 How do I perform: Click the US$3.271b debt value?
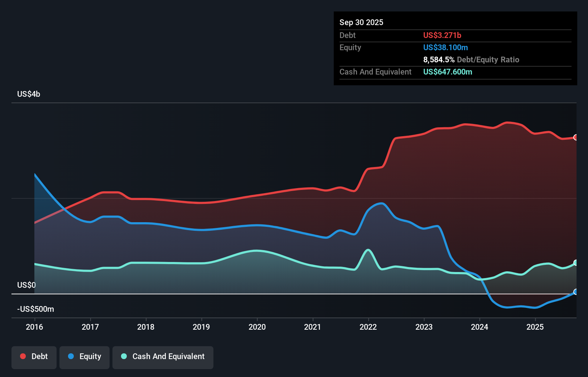pos(442,35)
